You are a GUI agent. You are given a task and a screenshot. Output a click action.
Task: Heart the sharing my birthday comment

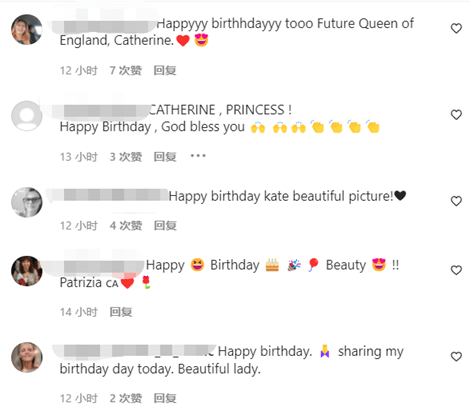tap(456, 356)
